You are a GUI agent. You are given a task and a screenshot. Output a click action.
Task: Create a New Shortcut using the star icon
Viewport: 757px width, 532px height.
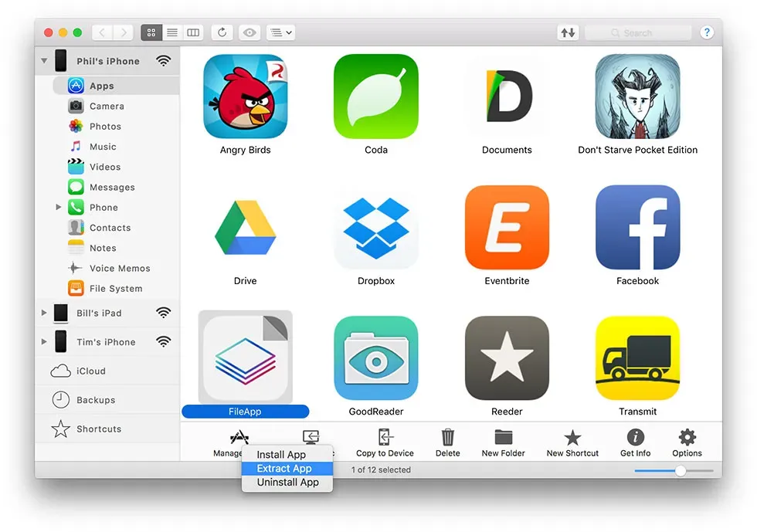click(572, 441)
